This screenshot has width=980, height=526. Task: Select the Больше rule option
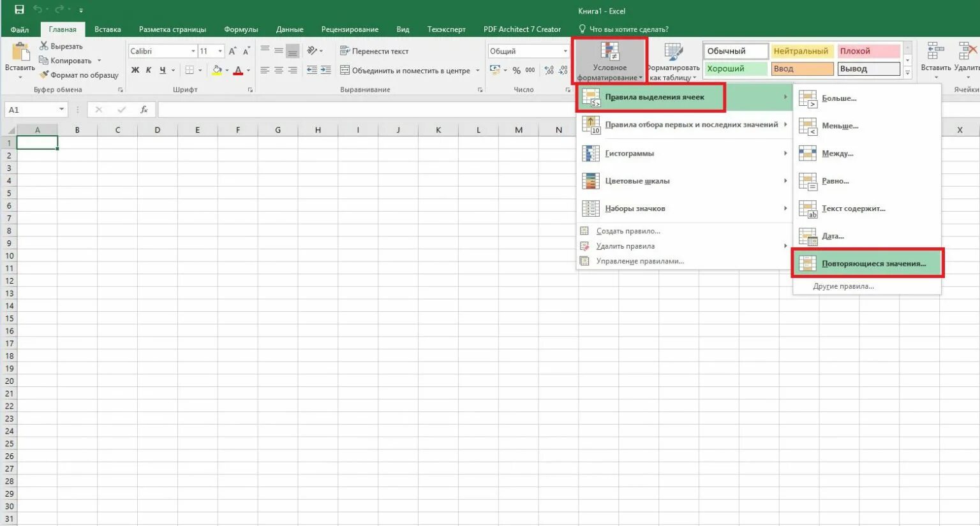coord(867,98)
